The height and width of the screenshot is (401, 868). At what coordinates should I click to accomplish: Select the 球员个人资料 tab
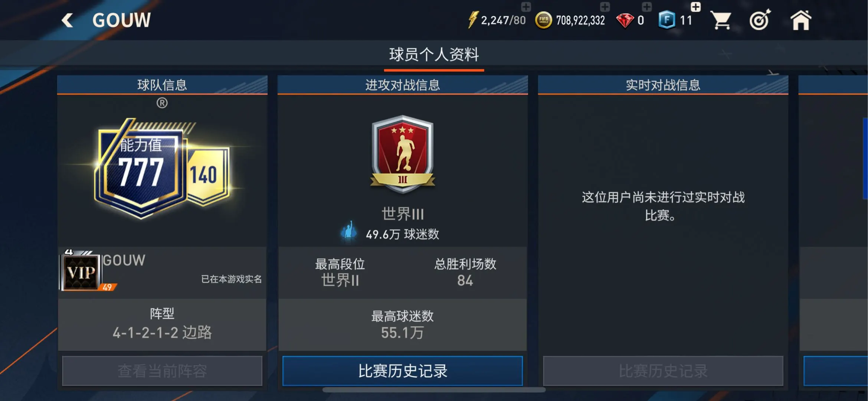coord(434,55)
